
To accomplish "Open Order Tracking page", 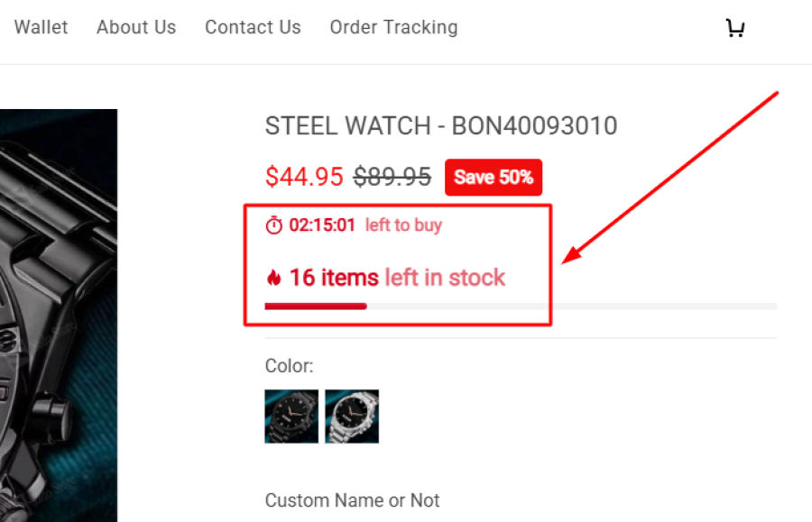I will click(393, 27).
